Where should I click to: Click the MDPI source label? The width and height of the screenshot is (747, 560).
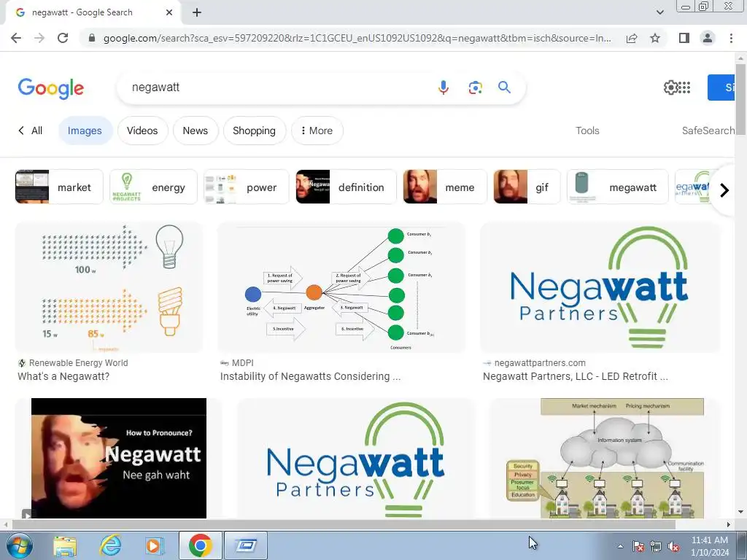pyautogui.click(x=242, y=363)
